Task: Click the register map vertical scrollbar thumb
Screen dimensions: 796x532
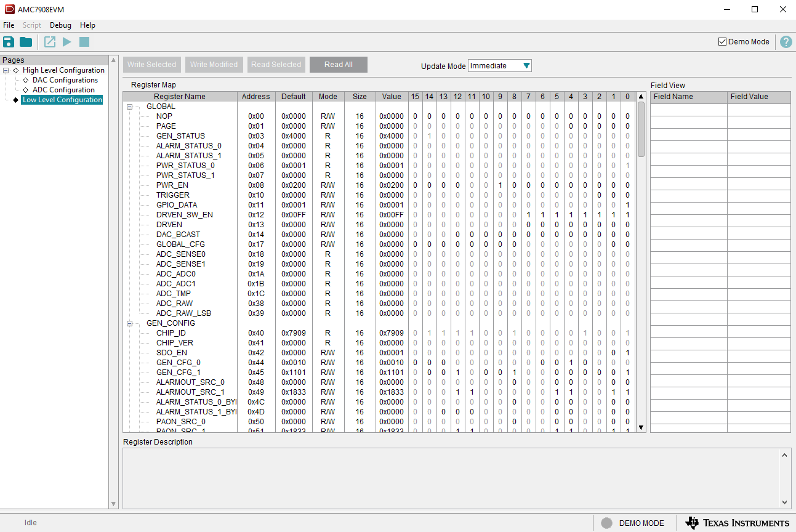Action: pos(641,129)
